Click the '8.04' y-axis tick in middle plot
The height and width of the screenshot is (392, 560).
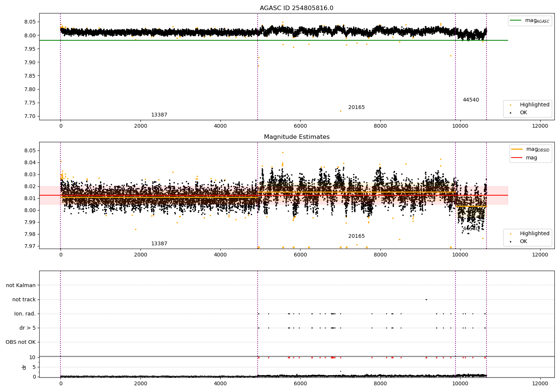click(x=30, y=162)
